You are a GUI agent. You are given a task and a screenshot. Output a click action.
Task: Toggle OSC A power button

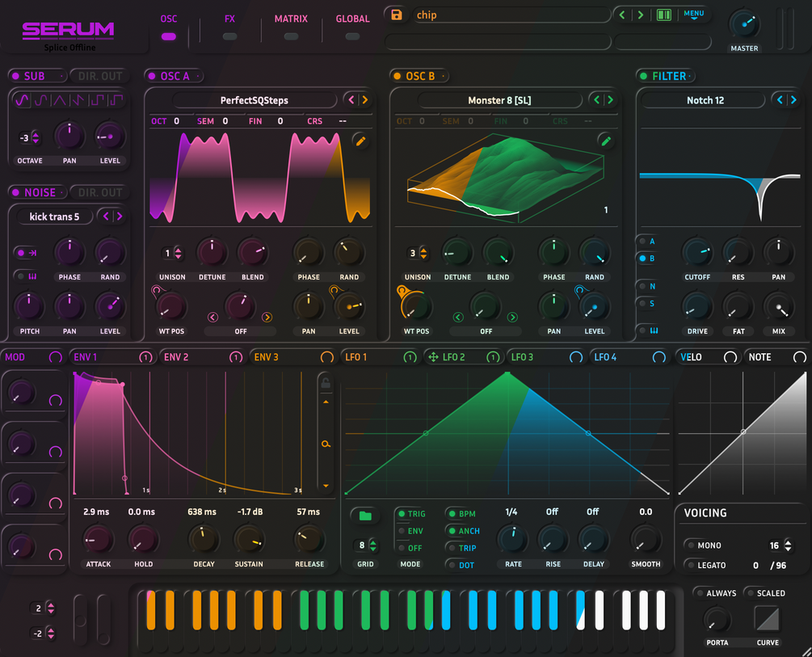[x=152, y=76]
